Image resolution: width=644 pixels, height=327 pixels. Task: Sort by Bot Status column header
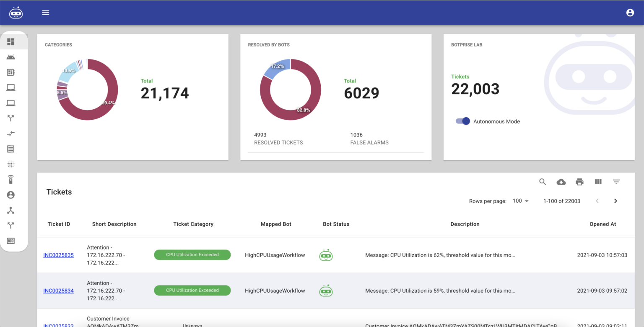(336, 224)
